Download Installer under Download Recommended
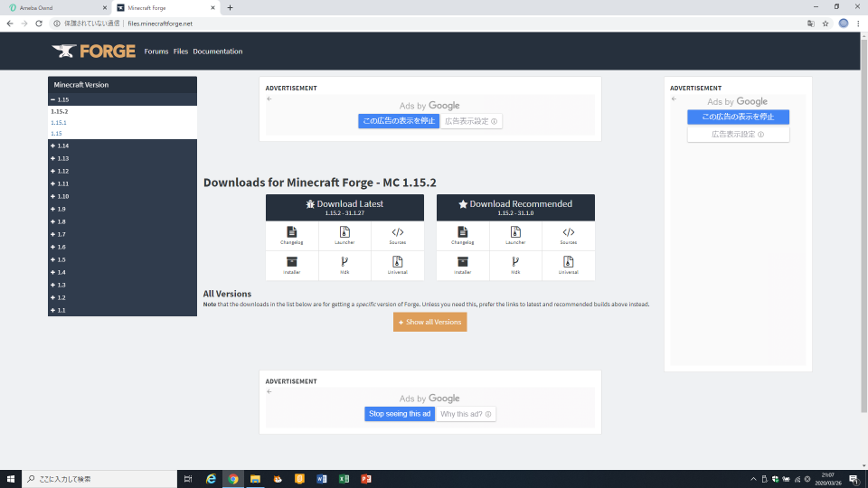Screen dimensions: 868x488 pyautogui.click(x=463, y=265)
